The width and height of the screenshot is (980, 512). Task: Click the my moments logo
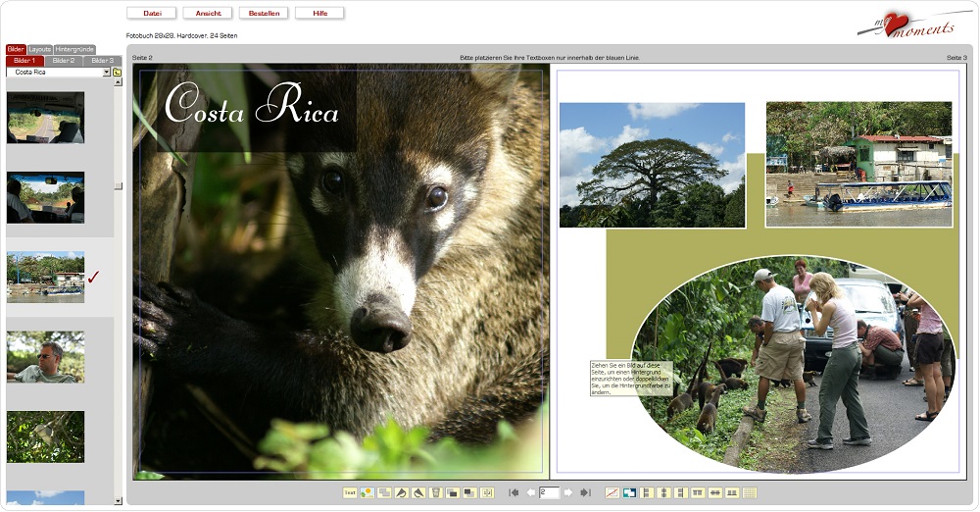coord(914,26)
